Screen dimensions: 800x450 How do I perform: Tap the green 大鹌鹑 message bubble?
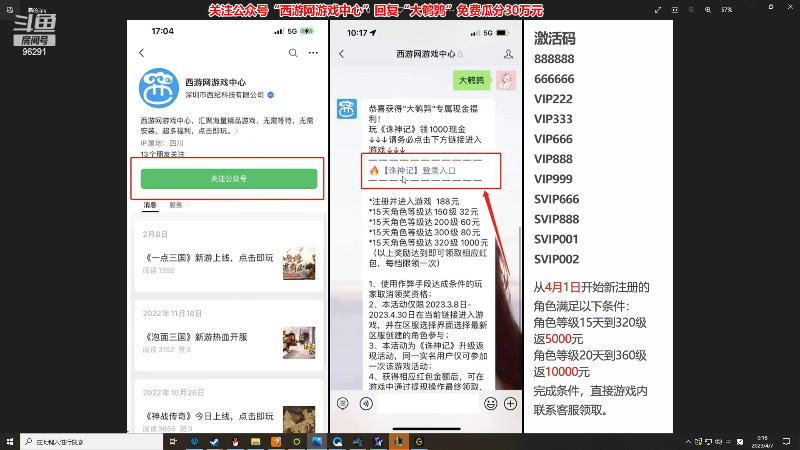click(x=471, y=80)
